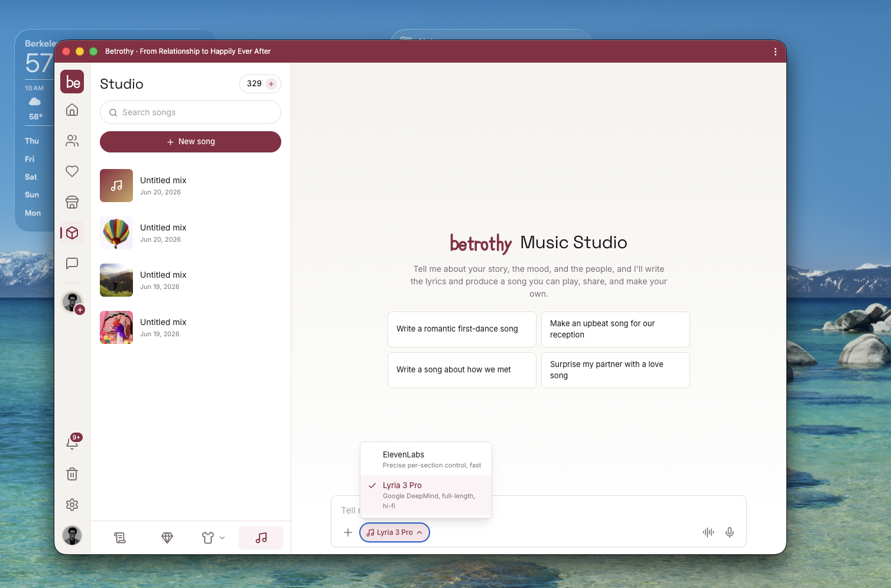Collapse the Lyria 3 Pro model dropdown
The width and height of the screenshot is (891, 588).
tap(395, 532)
